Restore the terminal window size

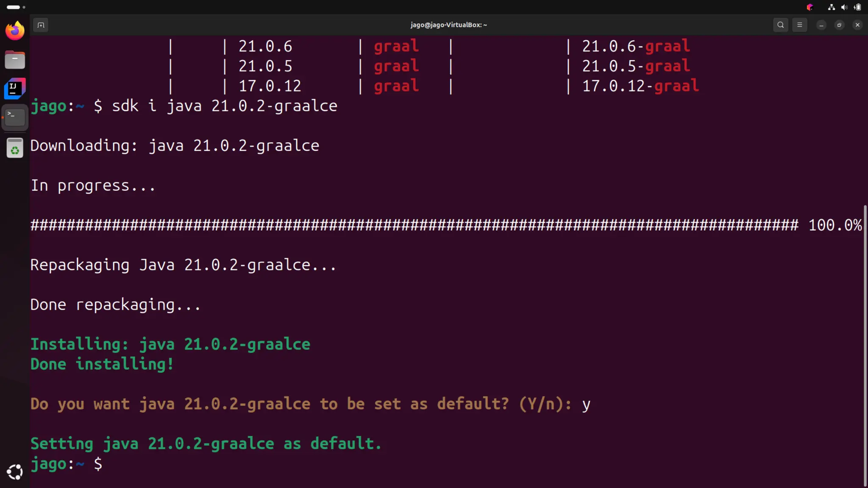click(839, 25)
